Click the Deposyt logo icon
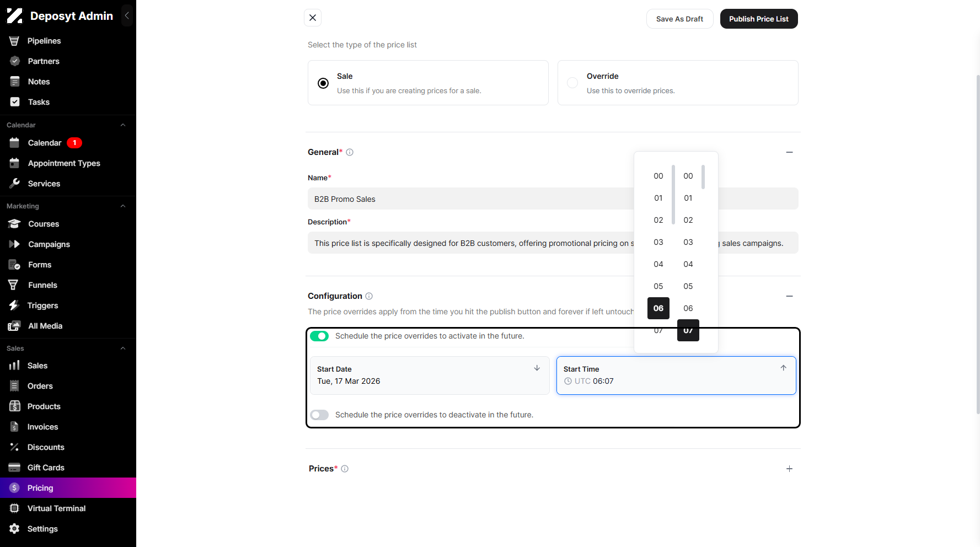The height and width of the screenshot is (547, 980). [x=15, y=16]
